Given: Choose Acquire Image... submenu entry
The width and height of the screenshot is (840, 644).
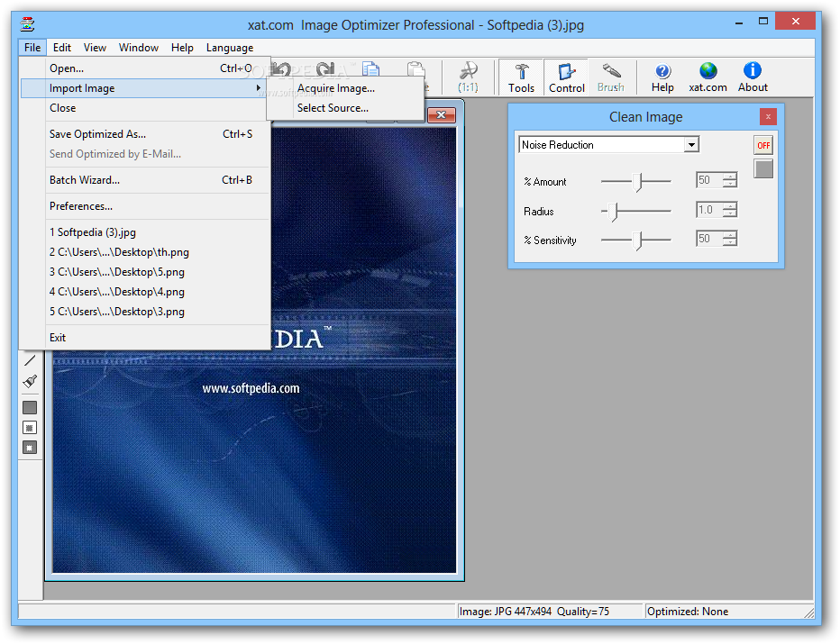Looking at the screenshot, I should click(345, 87).
